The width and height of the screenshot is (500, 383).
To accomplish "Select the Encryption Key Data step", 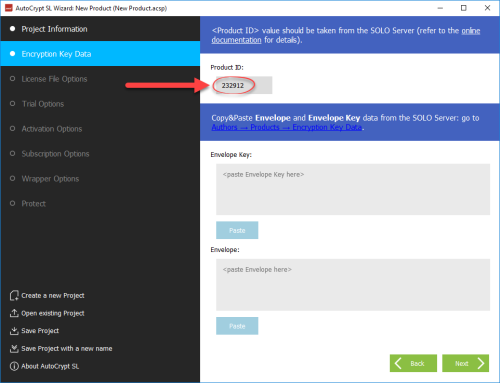I will [100, 54].
